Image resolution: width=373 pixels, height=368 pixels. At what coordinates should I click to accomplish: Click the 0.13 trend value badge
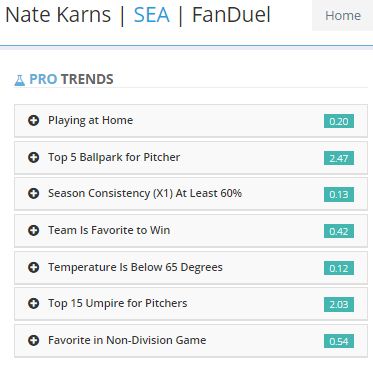[339, 194]
